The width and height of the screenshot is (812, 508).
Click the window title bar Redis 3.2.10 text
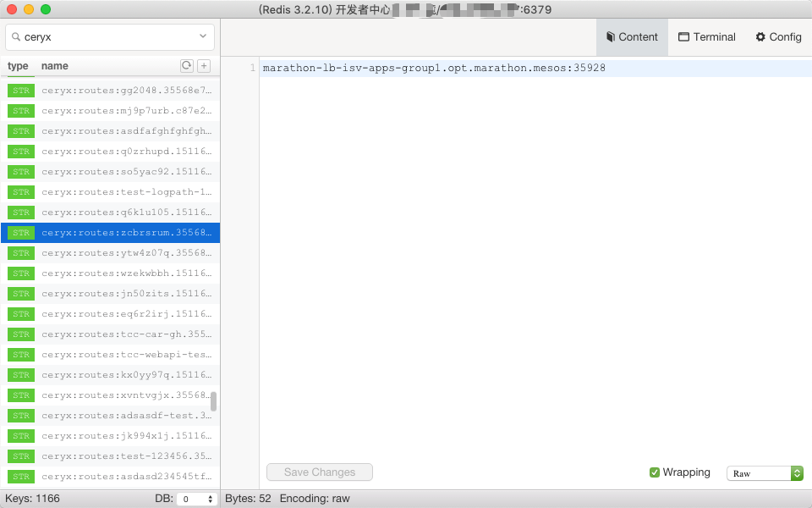pos(295,9)
